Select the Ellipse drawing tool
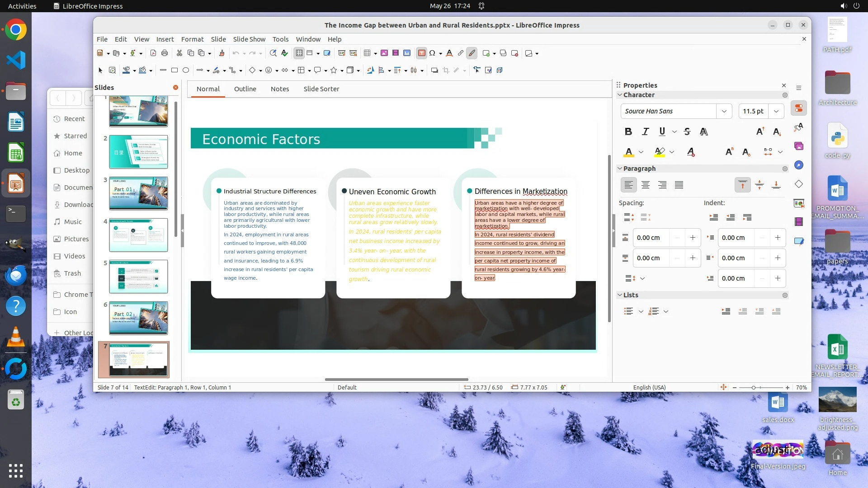Viewport: 868px width, 488px height. 186,70
